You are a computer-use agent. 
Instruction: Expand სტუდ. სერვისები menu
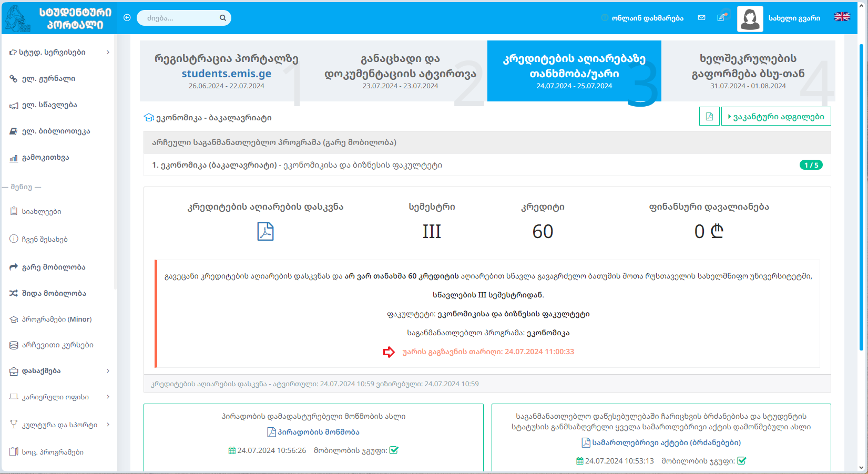tap(59, 52)
